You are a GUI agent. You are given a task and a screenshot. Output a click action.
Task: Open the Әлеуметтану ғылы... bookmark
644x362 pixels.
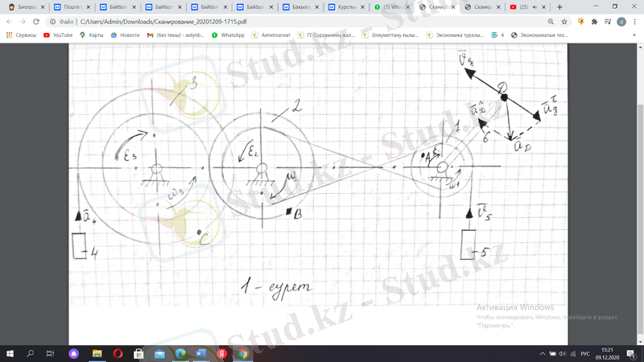(390, 35)
